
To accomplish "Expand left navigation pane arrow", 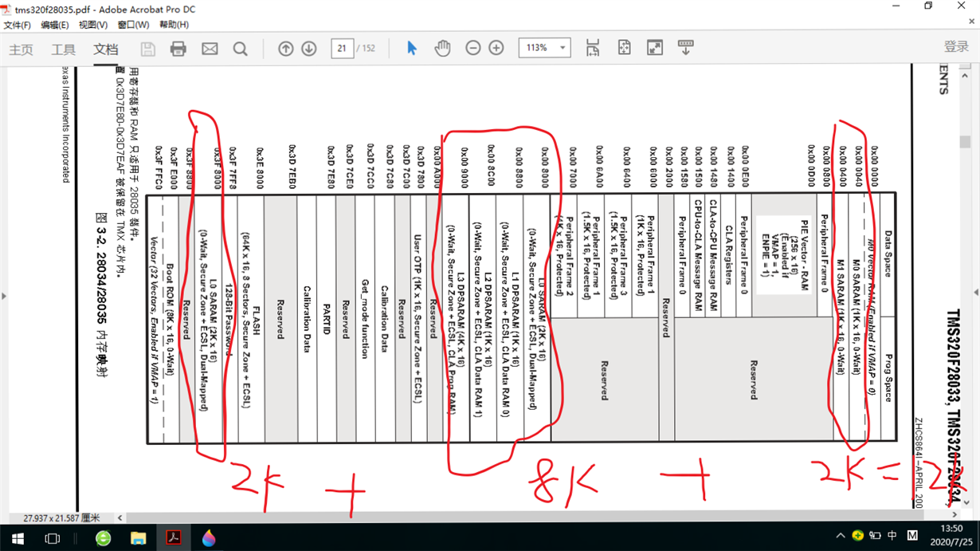I will (4, 296).
